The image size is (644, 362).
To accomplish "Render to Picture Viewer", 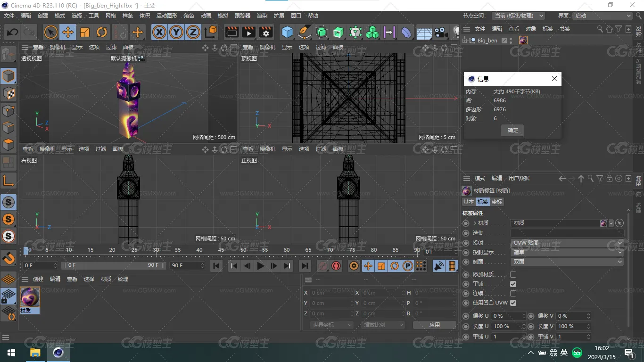I will 248,32.
